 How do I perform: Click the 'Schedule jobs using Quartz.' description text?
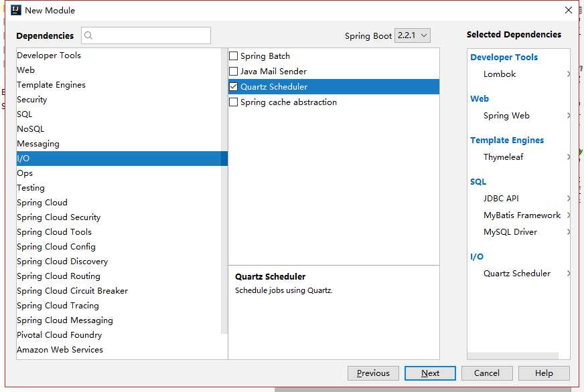tap(283, 290)
